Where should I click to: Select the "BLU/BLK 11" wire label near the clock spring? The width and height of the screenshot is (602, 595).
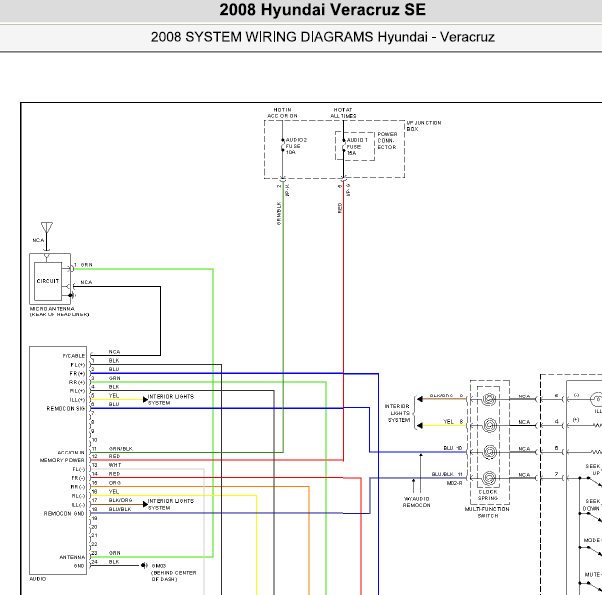pos(447,474)
